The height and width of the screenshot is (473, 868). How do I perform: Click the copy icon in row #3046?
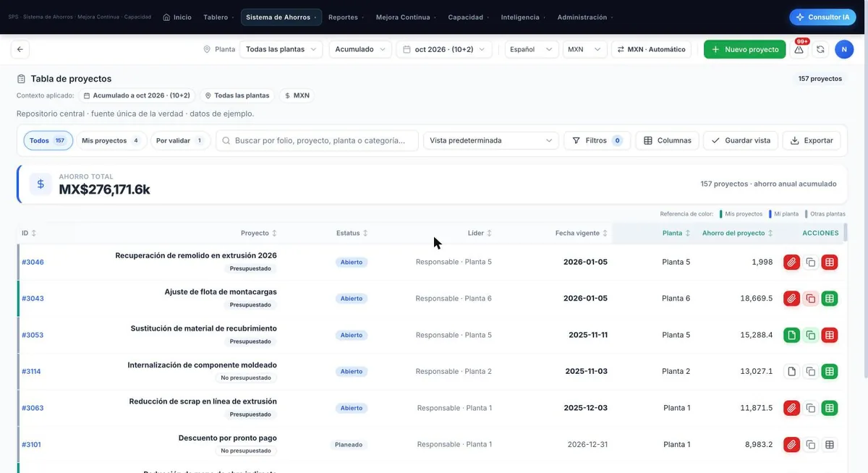[x=811, y=262]
